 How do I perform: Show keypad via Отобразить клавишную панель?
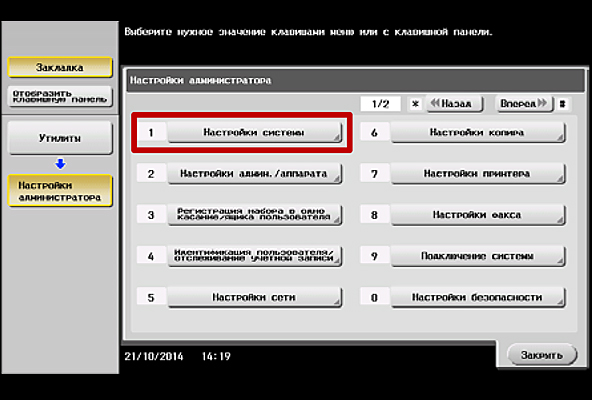coord(60,96)
